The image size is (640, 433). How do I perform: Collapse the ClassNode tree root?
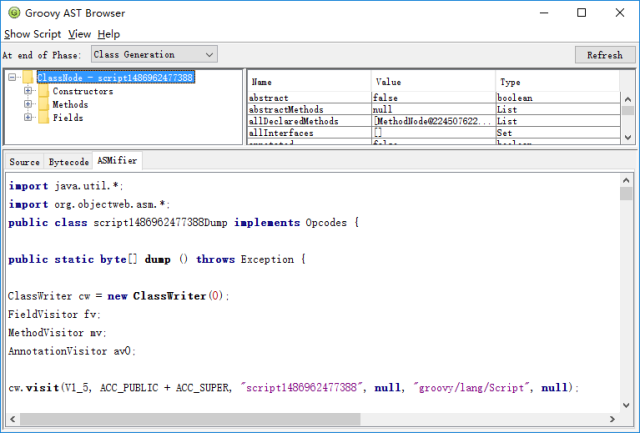click(12, 77)
